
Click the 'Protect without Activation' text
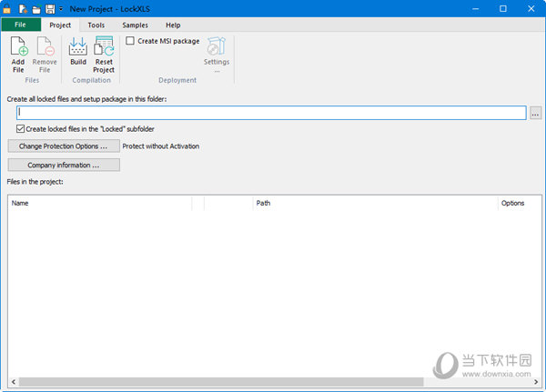161,146
